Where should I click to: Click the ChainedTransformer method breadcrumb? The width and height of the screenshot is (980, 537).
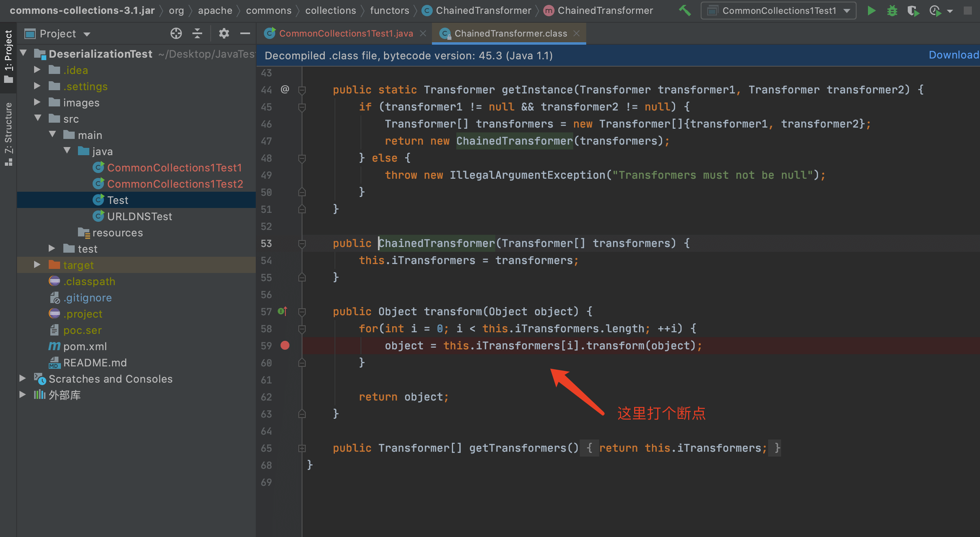click(598, 11)
